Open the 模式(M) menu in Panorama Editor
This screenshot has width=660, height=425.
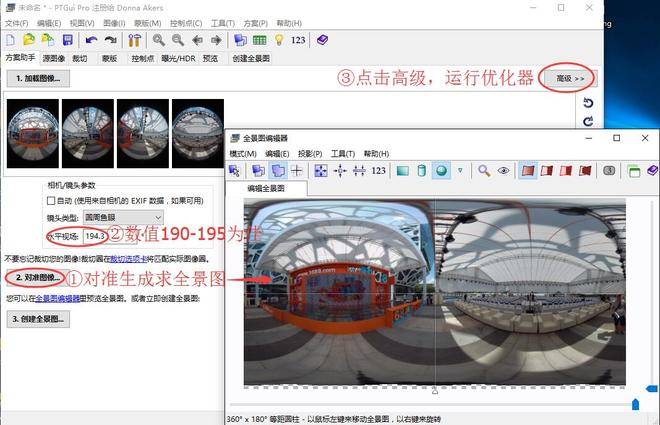[x=243, y=154]
